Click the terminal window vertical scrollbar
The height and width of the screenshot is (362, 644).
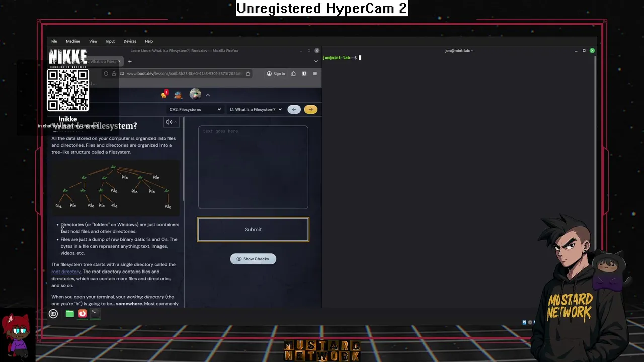(x=595, y=181)
